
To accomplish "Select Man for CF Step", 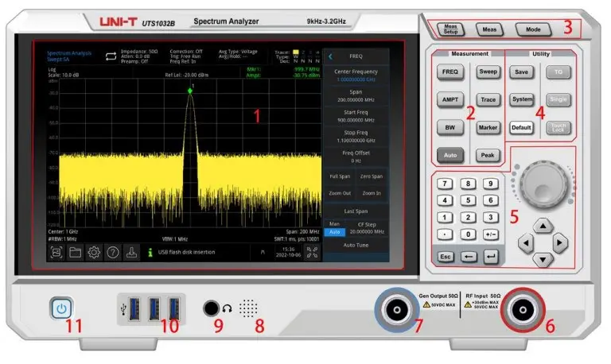I will pyautogui.click(x=335, y=224).
